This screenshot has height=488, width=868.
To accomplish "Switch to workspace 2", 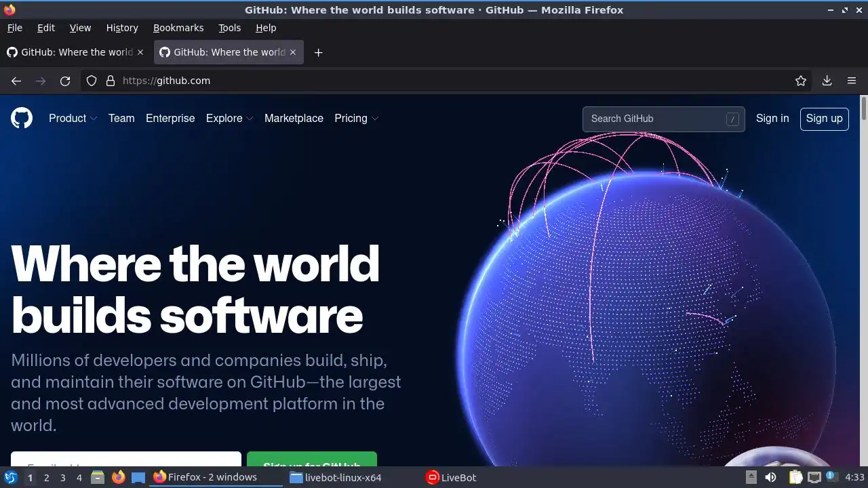I will (46, 477).
